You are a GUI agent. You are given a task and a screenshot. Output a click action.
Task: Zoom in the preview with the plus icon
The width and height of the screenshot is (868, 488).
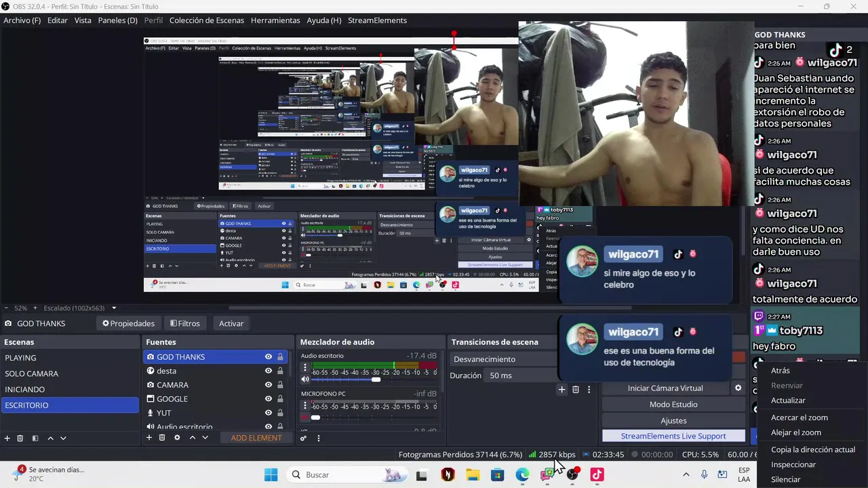point(35,308)
